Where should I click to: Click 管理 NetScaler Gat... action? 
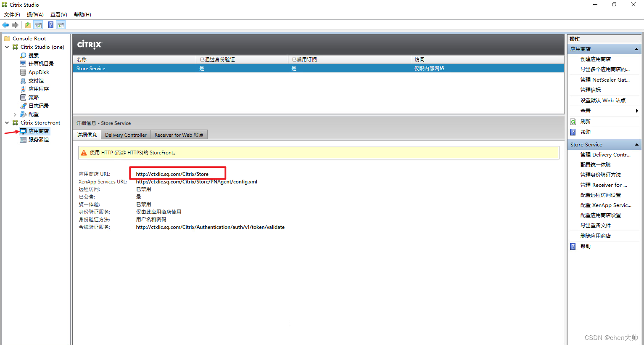pos(605,80)
